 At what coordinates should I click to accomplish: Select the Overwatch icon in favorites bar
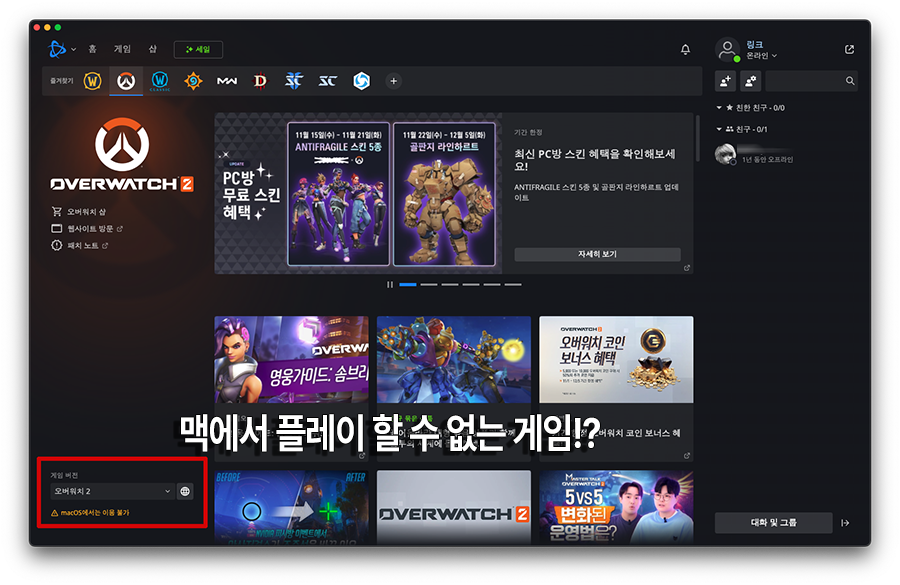point(126,81)
